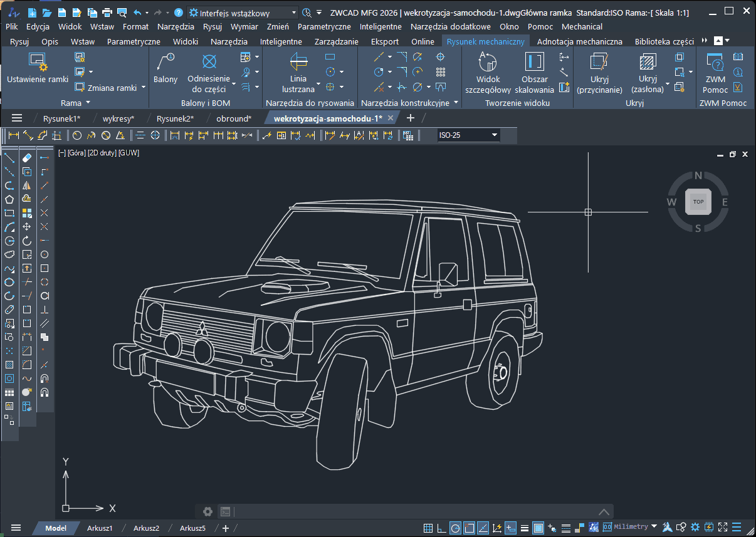Select the eraser tool in left toolbar
This screenshot has width=756, height=537.
click(x=27, y=158)
